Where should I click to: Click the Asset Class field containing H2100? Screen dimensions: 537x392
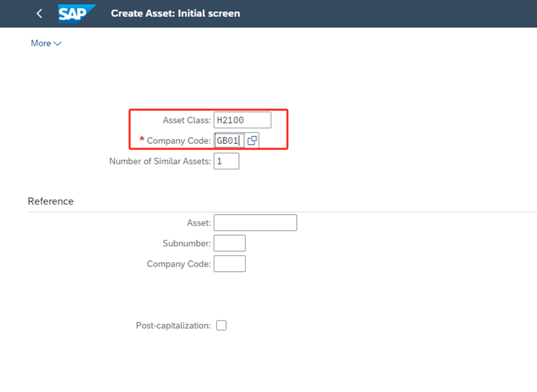(x=242, y=120)
